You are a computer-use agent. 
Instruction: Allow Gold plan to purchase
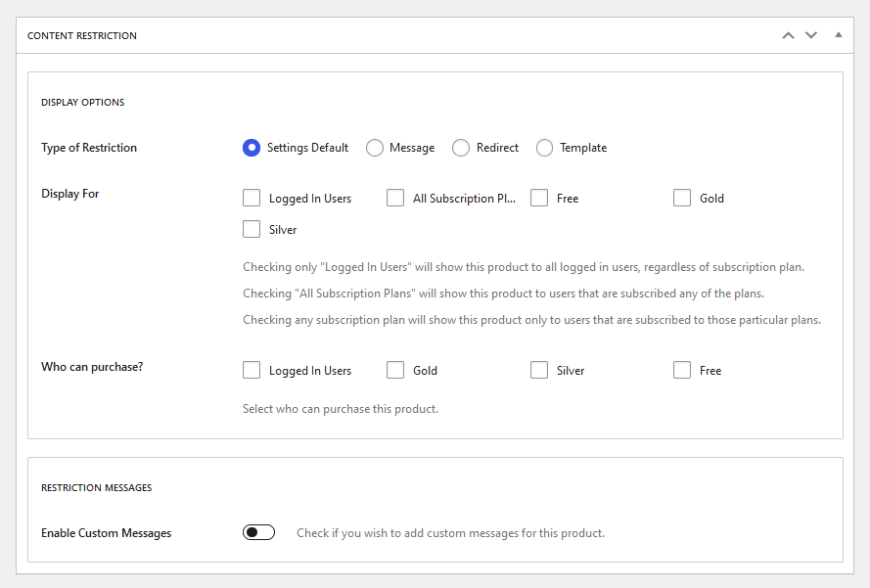tap(395, 370)
